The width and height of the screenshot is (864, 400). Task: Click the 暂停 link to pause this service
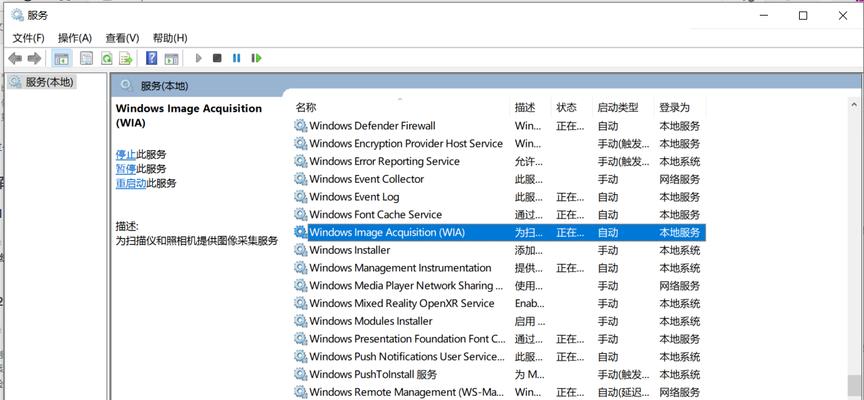(x=126, y=169)
